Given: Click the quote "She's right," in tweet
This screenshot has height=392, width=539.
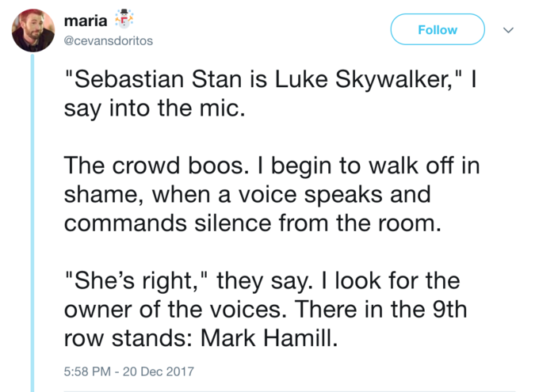Looking at the screenshot, I should pyautogui.click(x=137, y=280).
